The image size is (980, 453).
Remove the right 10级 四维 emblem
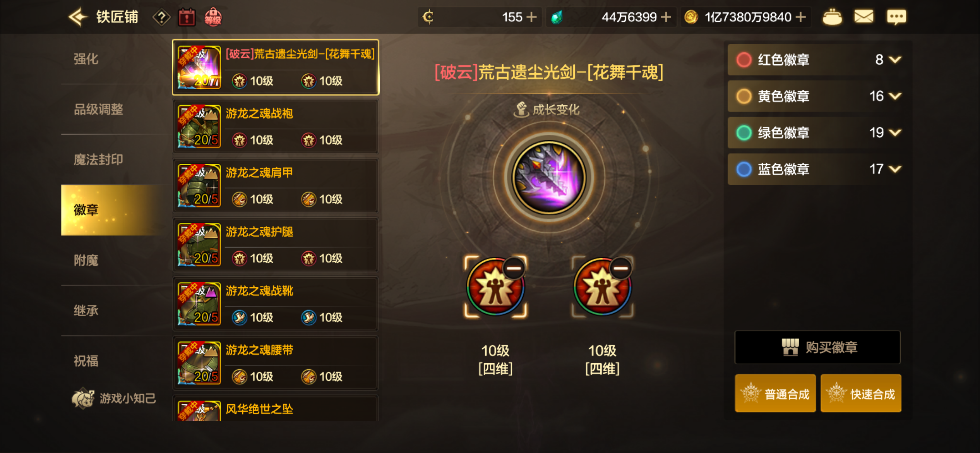click(621, 268)
